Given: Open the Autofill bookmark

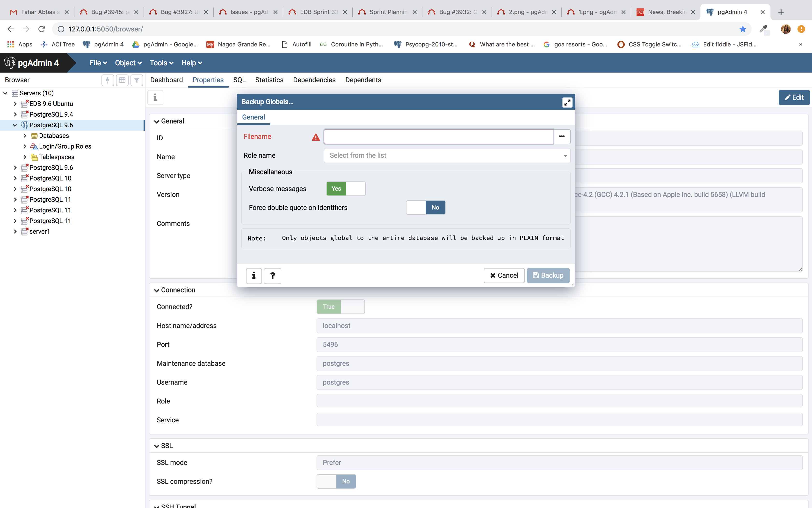Looking at the screenshot, I should click(297, 44).
